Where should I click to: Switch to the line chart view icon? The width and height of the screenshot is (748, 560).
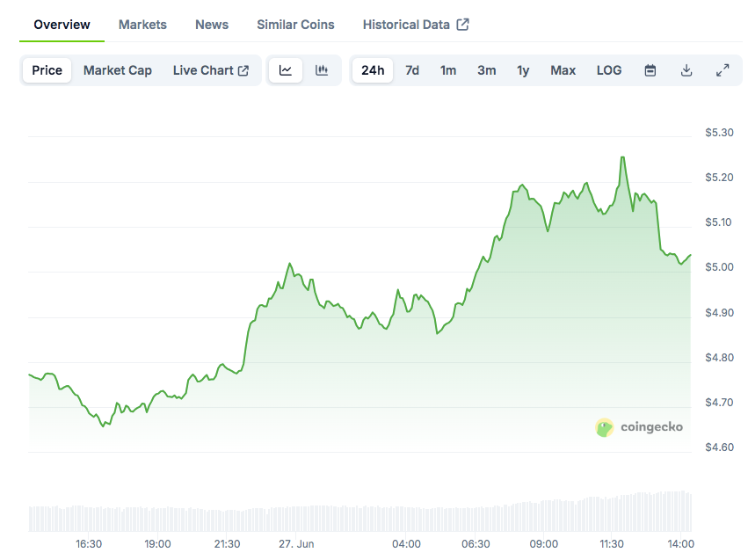(286, 70)
